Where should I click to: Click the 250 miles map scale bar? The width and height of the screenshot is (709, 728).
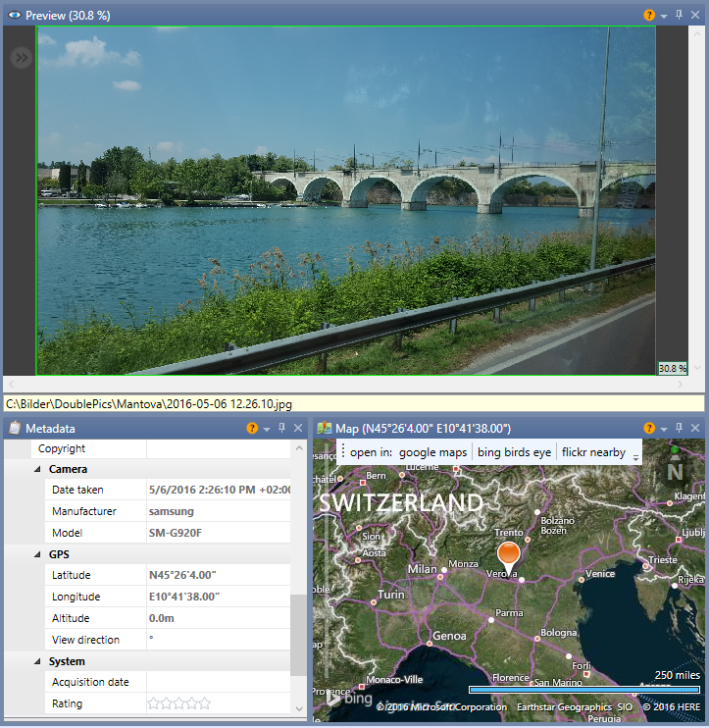(x=584, y=690)
